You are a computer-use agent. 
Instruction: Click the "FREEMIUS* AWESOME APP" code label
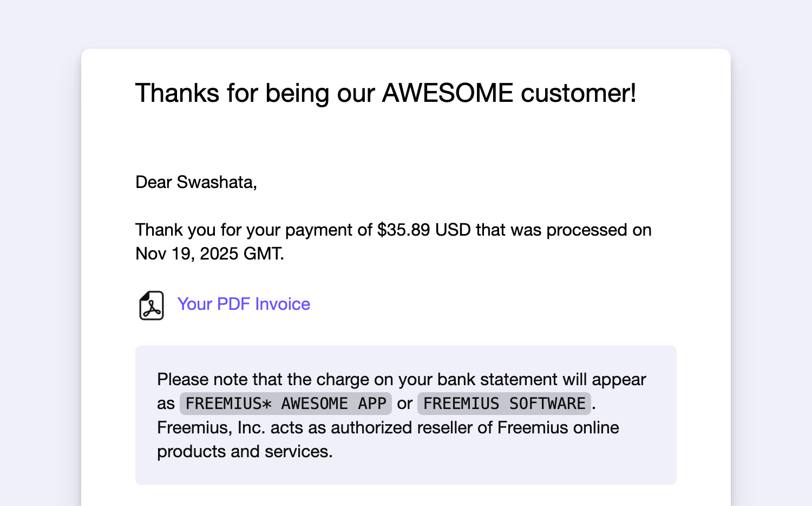[285, 404]
